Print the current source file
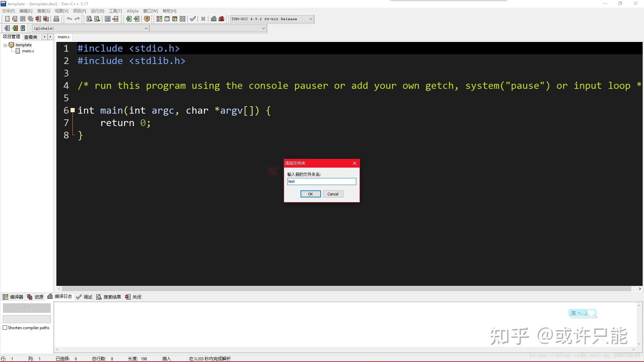The image size is (644, 362). point(56,19)
